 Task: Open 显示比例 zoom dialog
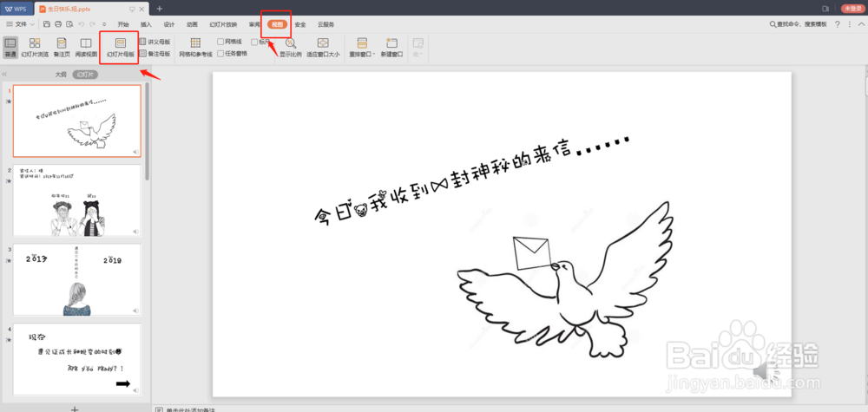(290, 48)
